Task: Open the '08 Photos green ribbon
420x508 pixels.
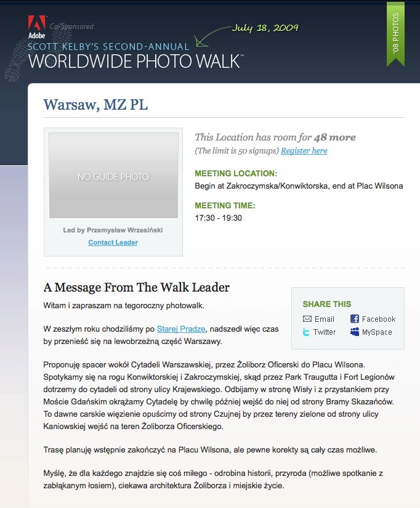Action: (x=396, y=34)
